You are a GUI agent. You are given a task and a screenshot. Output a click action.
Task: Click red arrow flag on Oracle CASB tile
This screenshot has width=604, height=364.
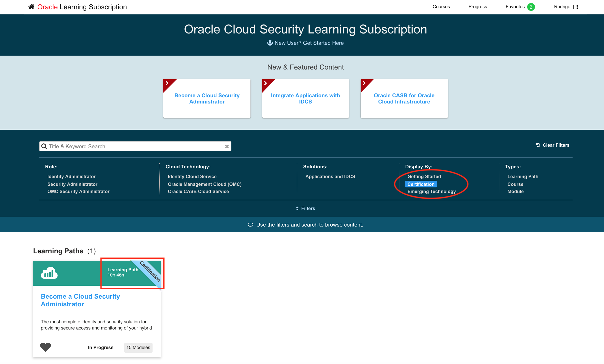click(365, 83)
